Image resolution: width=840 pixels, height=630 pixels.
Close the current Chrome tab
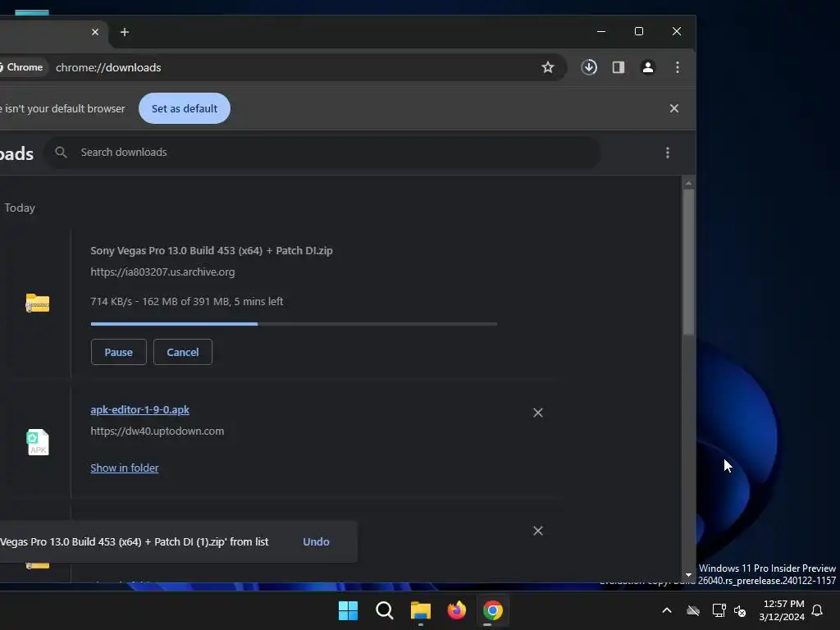(x=95, y=32)
